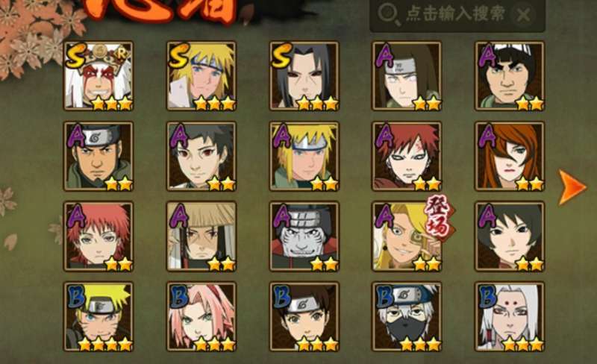The image size is (597, 364).
Task: Select the A-rank ninja wearing a straw hat
Action: (201, 236)
